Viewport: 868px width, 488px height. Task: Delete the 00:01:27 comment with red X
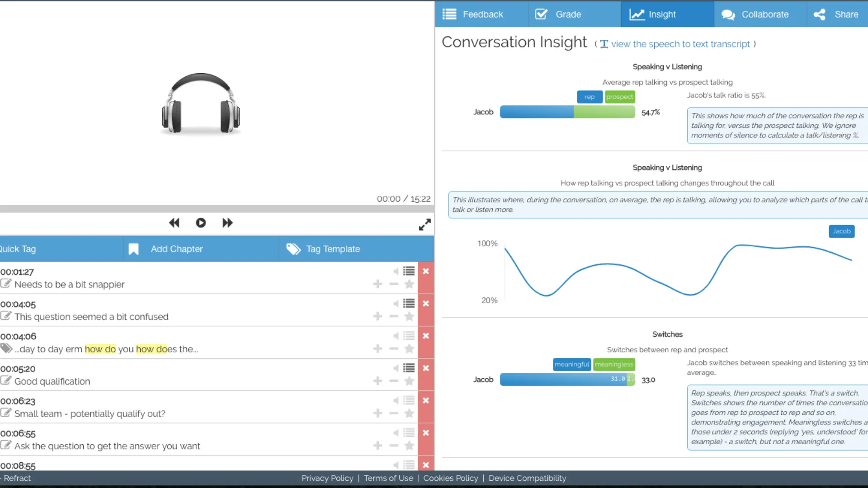(425, 272)
